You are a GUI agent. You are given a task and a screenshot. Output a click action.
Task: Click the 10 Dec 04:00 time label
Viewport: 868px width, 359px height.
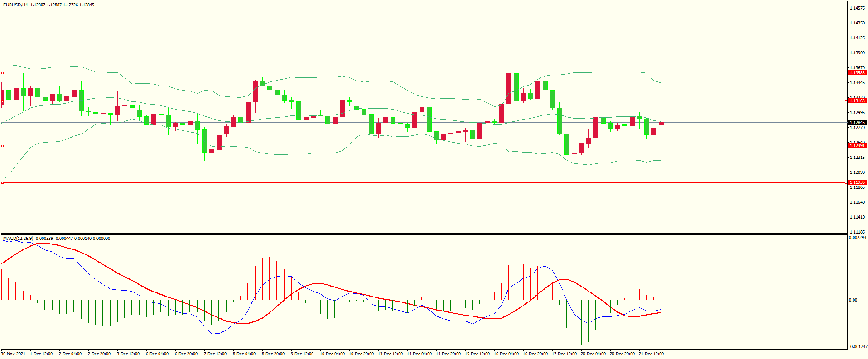(332, 354)
